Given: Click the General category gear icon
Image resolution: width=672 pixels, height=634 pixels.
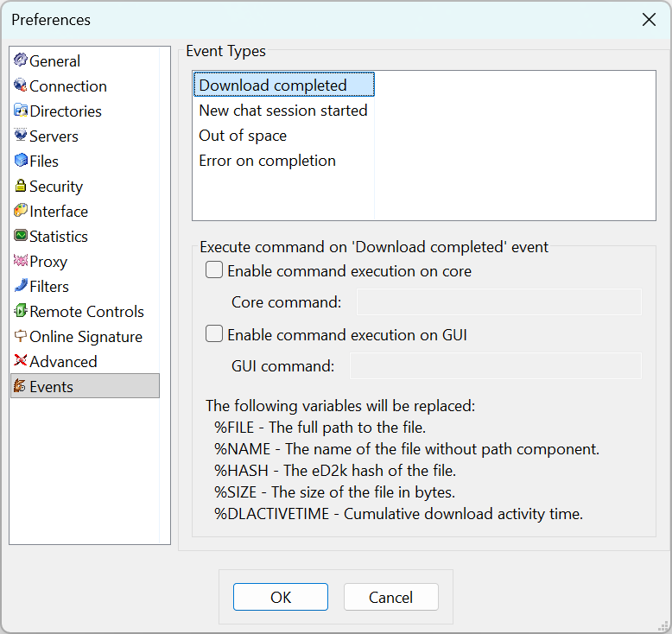Looking at the screenshot, I should [20, 60].
